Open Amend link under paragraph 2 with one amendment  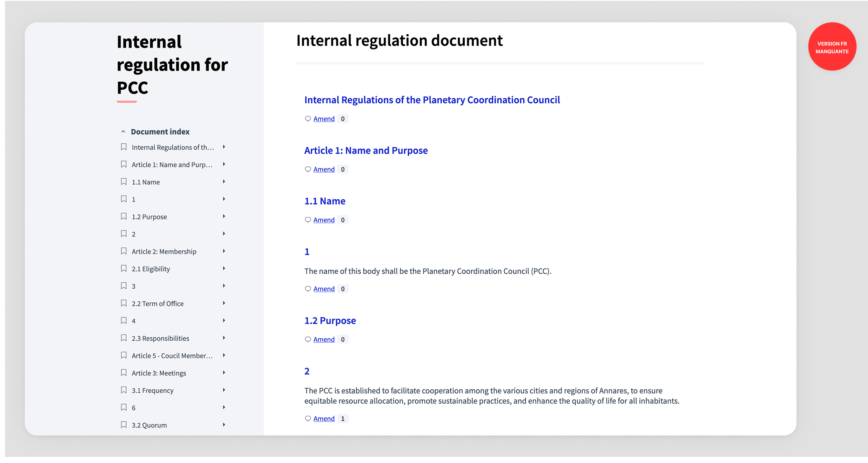coord(324,419)
